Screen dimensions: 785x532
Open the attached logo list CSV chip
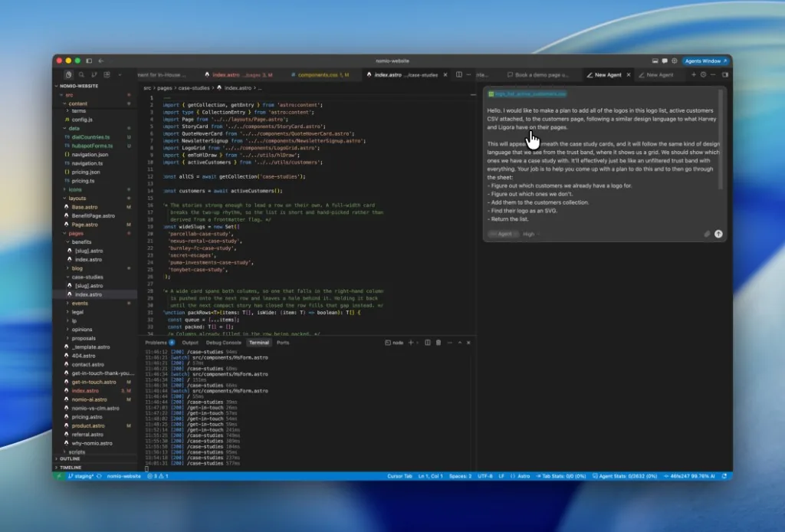tap(527, 94)
